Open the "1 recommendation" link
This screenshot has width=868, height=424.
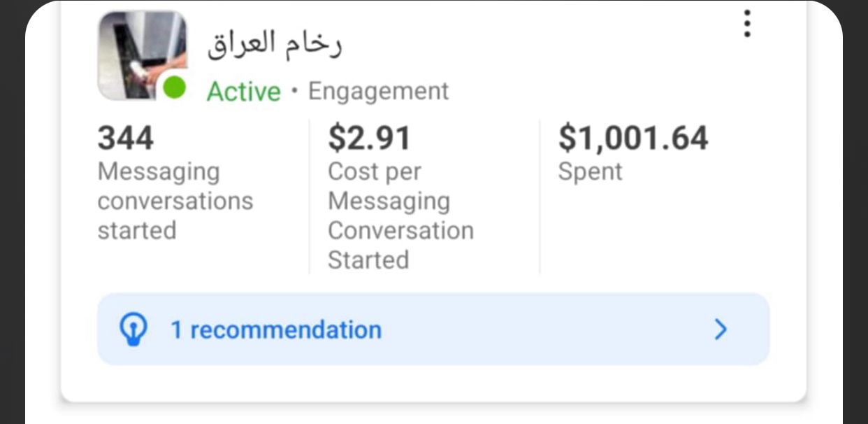pyautogui.click(x=276, y=330)
